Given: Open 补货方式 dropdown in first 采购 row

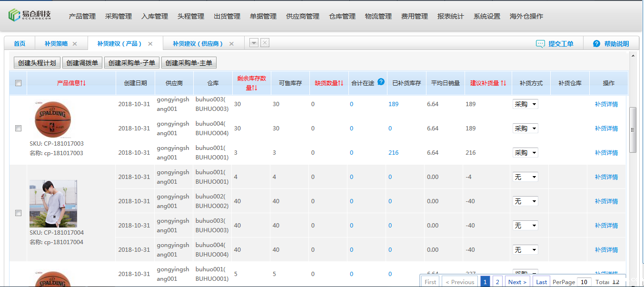Looking at the screenshot, I should [525, 104].
